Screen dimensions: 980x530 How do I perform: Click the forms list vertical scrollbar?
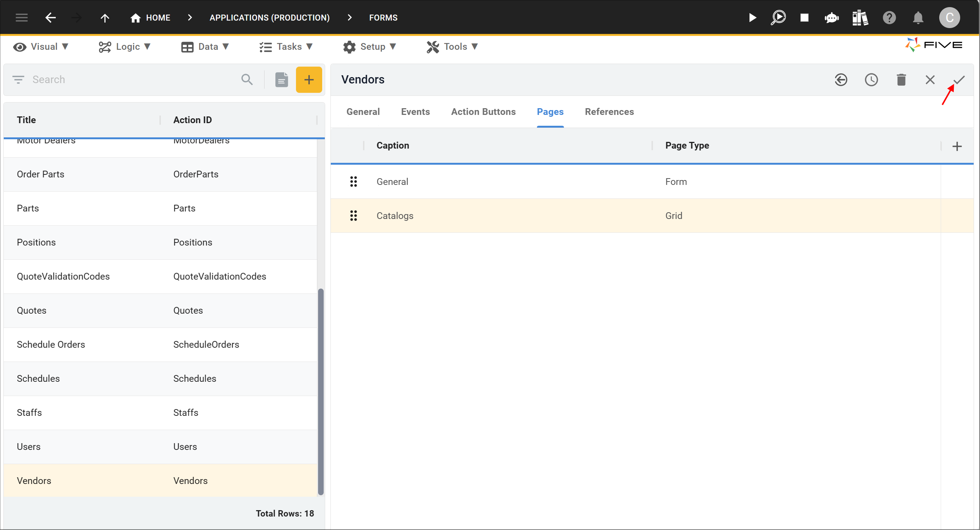pos(321,392)
